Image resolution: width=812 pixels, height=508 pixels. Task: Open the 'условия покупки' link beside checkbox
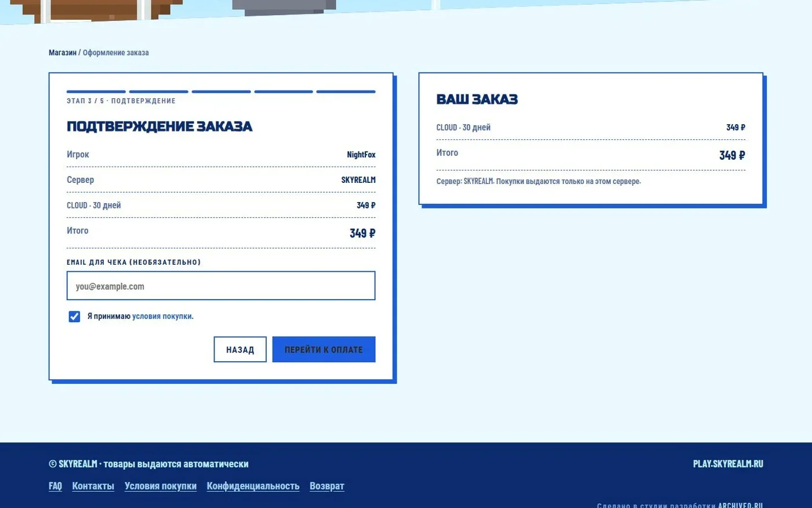(x=162, y=316)
